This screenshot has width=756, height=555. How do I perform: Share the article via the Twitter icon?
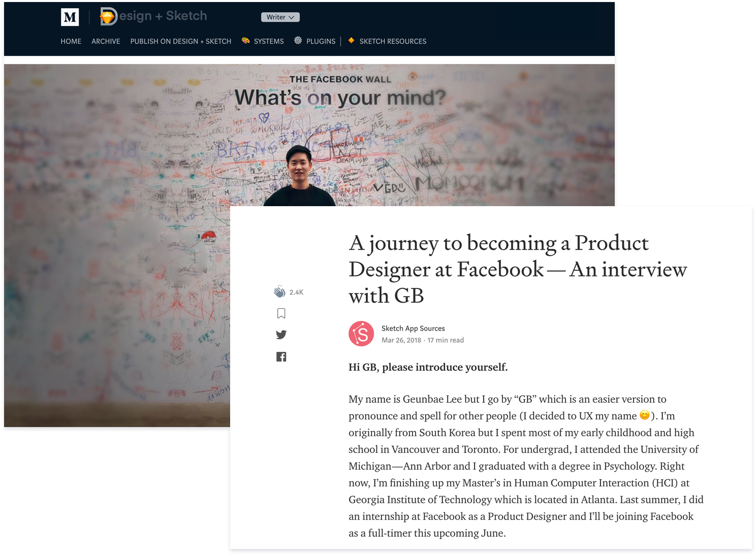tap(281, 335)
